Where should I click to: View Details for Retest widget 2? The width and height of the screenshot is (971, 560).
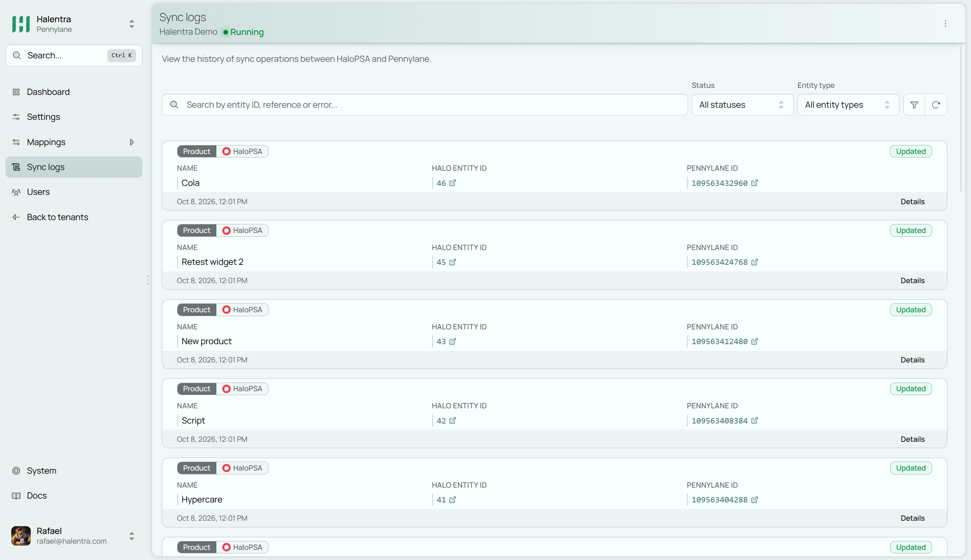(912, 280)
